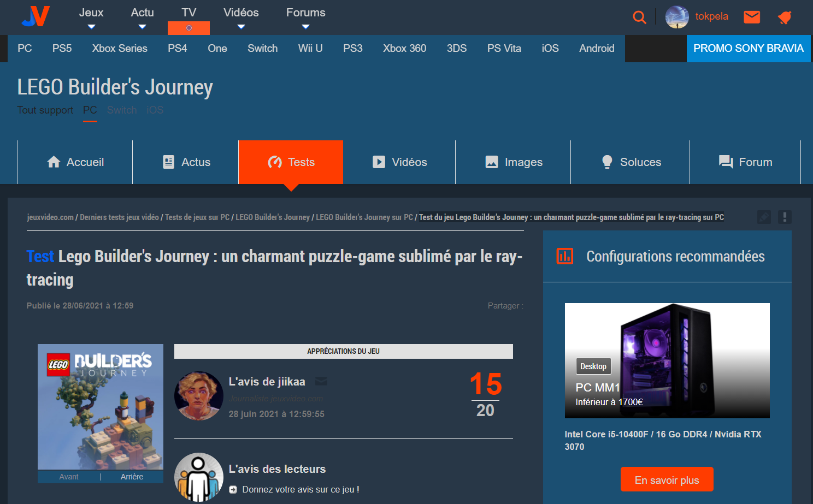Select the iOS support tab under the title
Screen dimensions: 813x504
155,110
